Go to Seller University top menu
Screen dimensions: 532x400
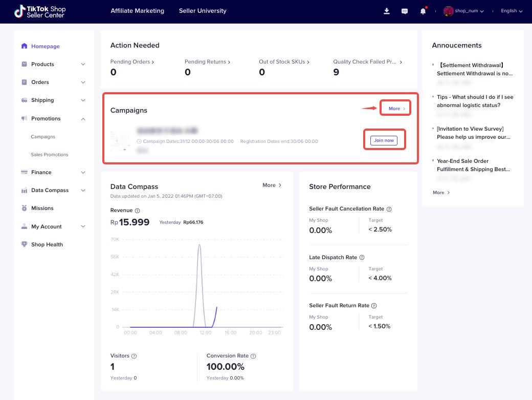(x=203, y=11)
